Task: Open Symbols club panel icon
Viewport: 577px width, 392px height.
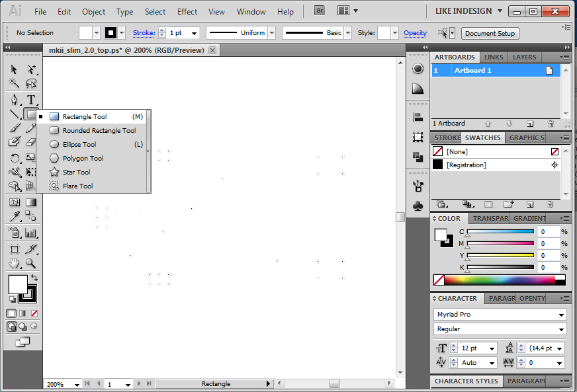Action: pyautogui.click(x=418, y=206)
